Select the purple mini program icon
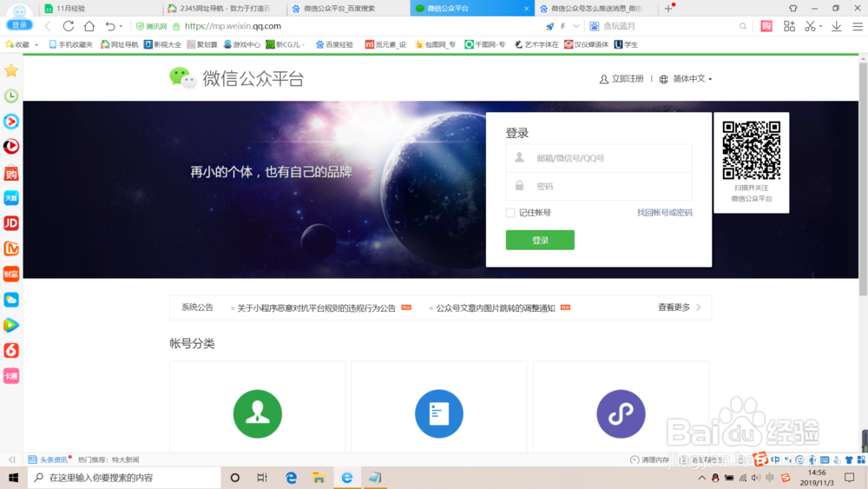 (x=621, y=413)
